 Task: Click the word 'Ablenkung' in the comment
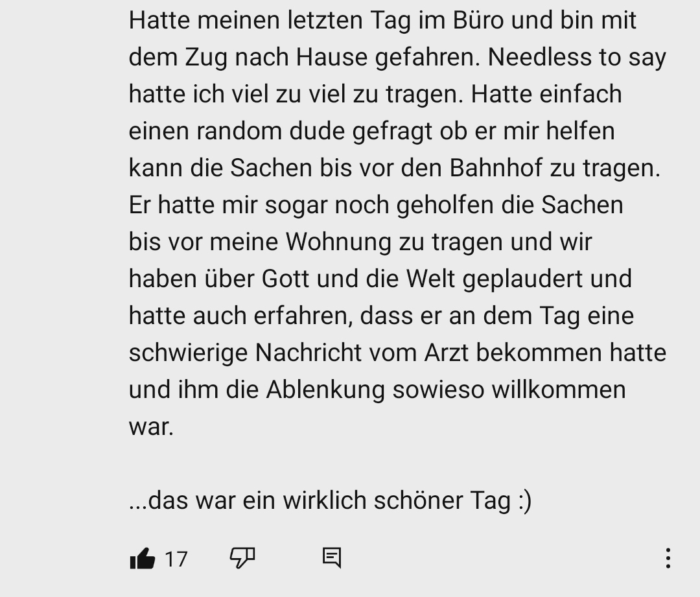[325, 390]
